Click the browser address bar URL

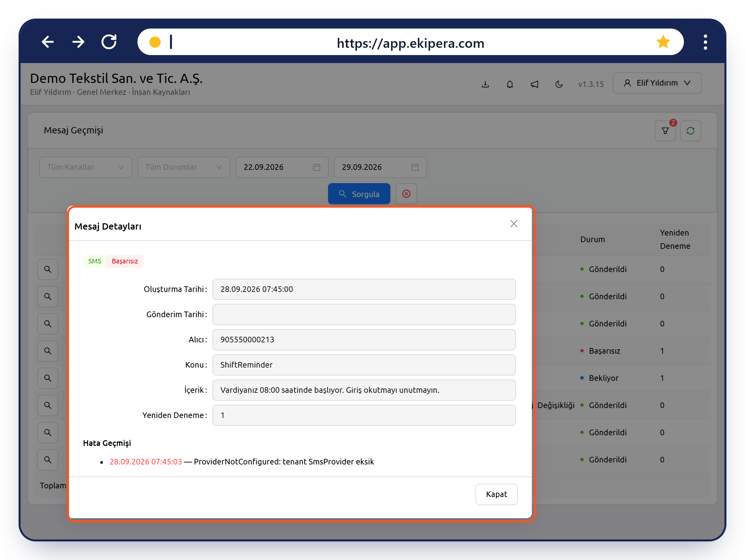coord(410,43)
